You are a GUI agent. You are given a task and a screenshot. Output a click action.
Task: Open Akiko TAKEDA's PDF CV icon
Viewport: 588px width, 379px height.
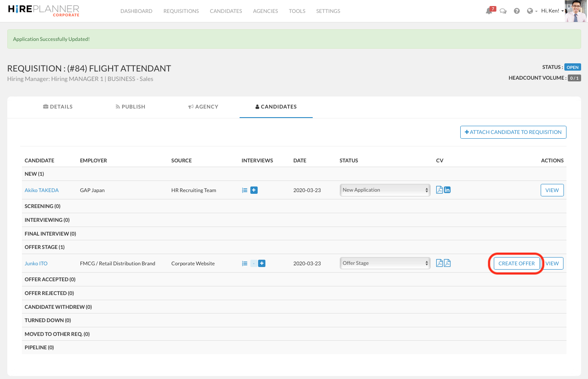pyautogui.click(x=439, y=190)
